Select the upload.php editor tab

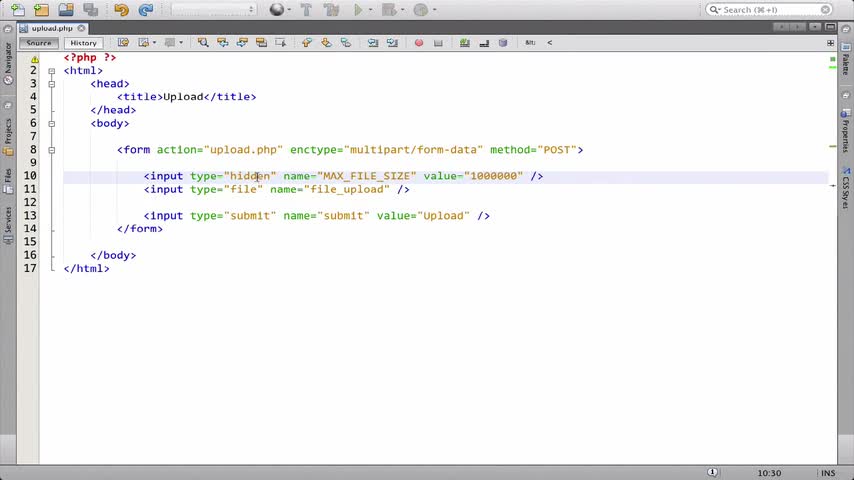(52, 28)
